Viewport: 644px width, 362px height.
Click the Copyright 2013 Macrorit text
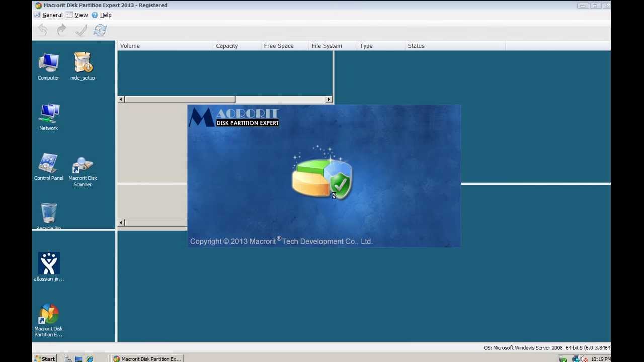(281, 241)
